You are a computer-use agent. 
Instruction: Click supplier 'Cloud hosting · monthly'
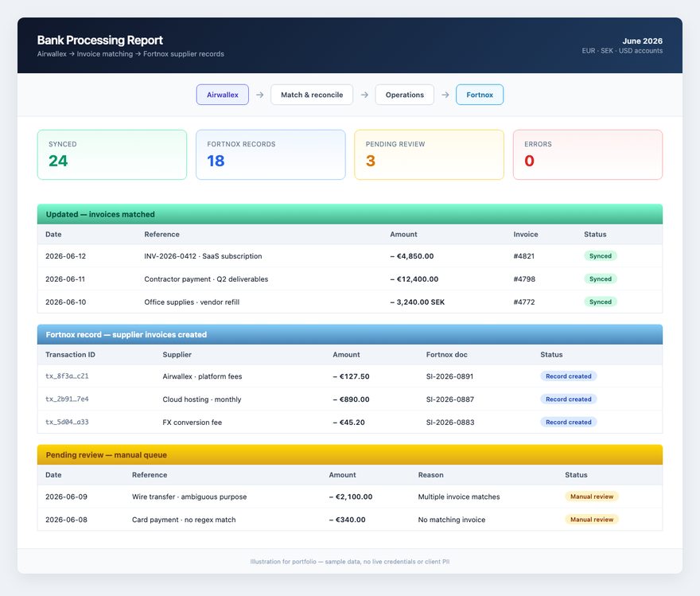tap(202, 399)
